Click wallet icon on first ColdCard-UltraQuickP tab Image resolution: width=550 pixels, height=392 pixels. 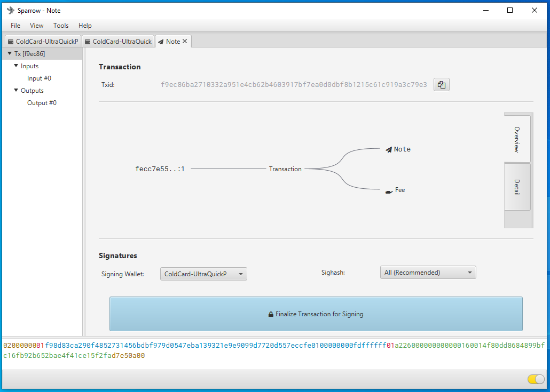point(11,42)
